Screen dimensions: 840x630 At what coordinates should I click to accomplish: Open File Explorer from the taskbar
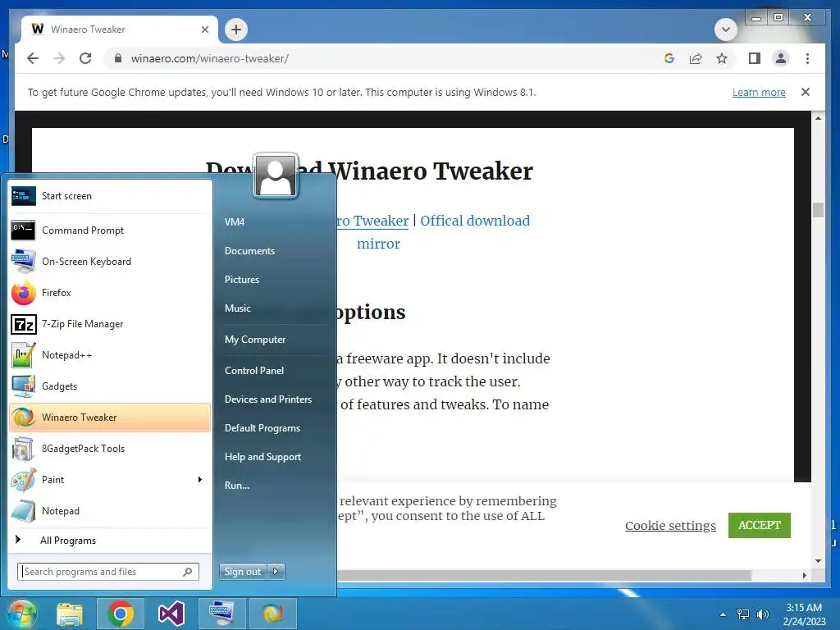click(x=70, y=614)
